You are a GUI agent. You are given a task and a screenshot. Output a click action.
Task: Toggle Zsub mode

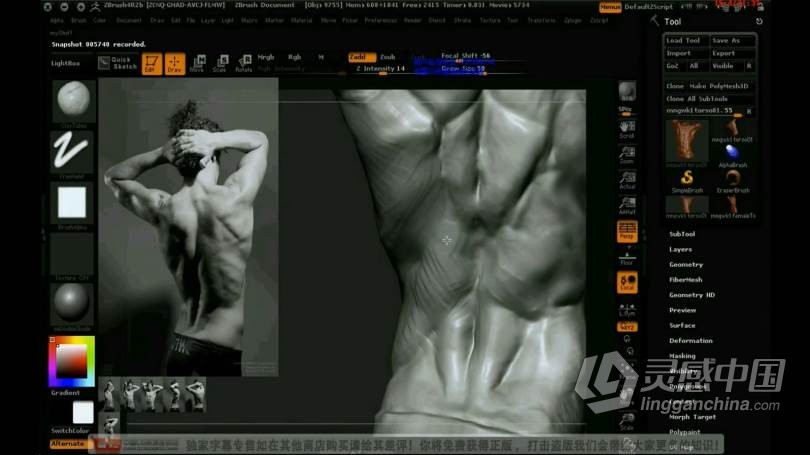coord(387,57)
